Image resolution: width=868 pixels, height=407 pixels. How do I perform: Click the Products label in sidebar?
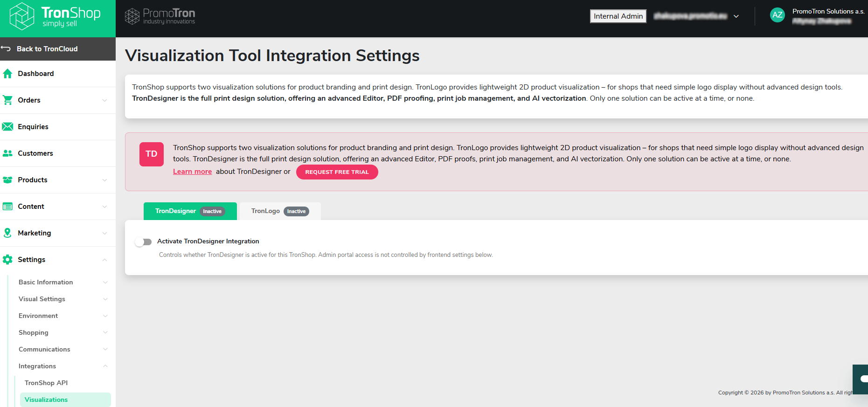point(33,180)
